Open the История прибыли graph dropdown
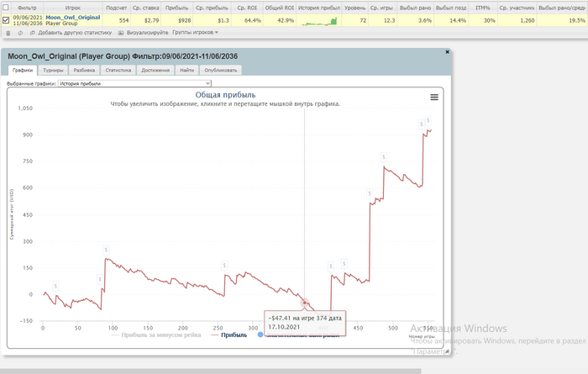Screen dimensions: 588x374 click(x=134, y=83)
